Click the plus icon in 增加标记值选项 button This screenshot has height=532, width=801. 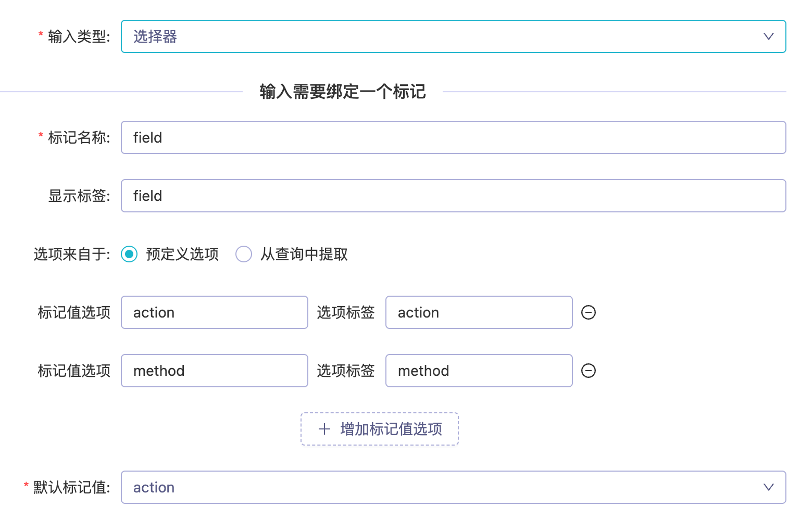click(x=324, y=429)
